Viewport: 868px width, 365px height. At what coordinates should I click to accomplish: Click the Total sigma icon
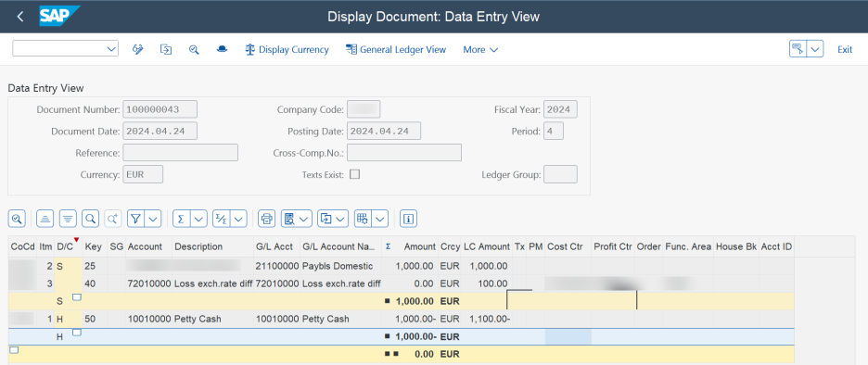[181, 219]
